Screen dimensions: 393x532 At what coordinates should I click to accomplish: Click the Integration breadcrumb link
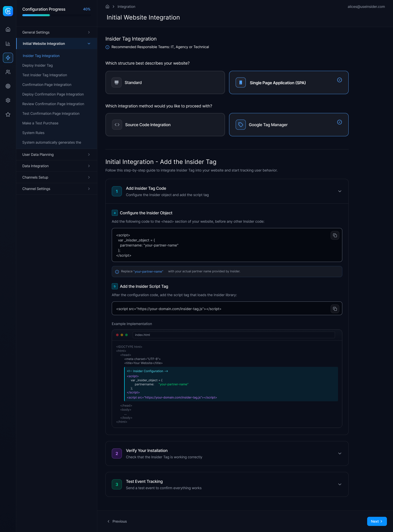click(x=126, y=7)
